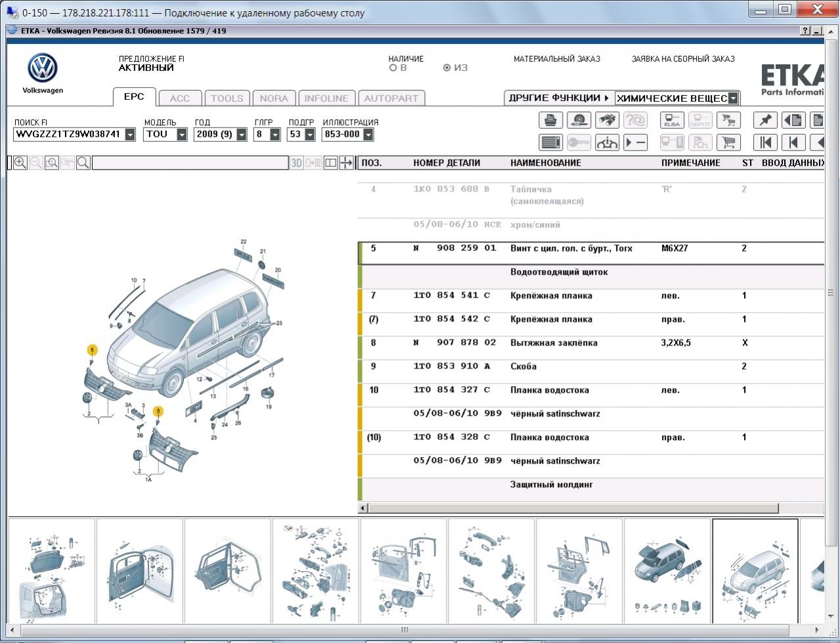Select the 'В' availability radio button
Image resolution: width=840 pixels, height=643 pixels.
click(393, 68)
